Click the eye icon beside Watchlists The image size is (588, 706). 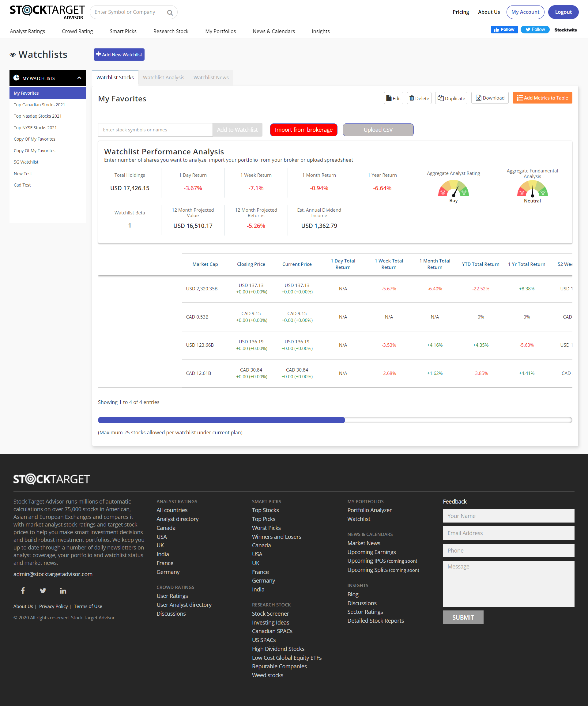click(13, 55)
